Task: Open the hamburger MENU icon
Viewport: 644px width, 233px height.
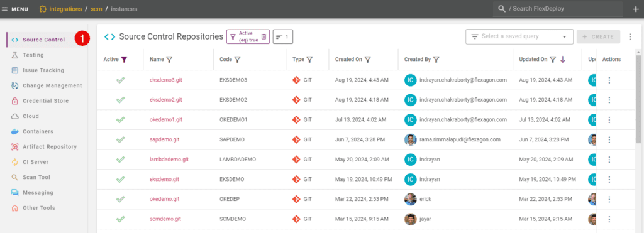Action: click(5, 9)
